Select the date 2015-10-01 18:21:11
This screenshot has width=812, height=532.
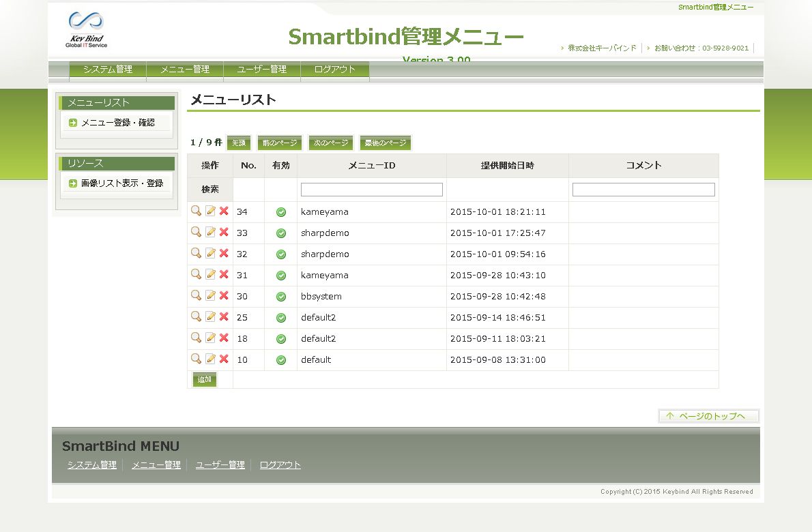point(497,211)
